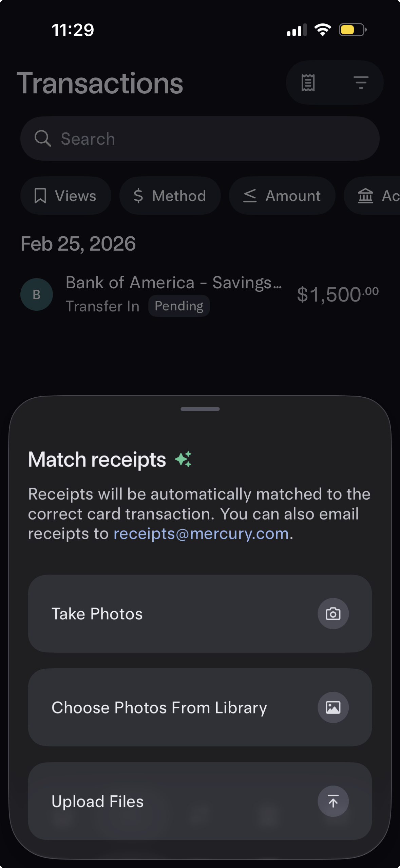Tap the camera icon beside Take Photos
This screenshot has width=400, height=868.
pyautogui.click(x=333, y=614)
